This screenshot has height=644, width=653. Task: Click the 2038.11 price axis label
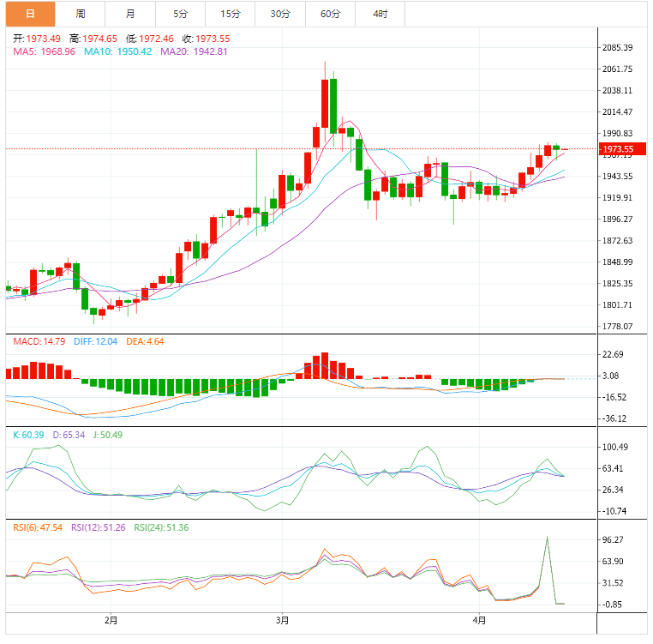[618, 90]
